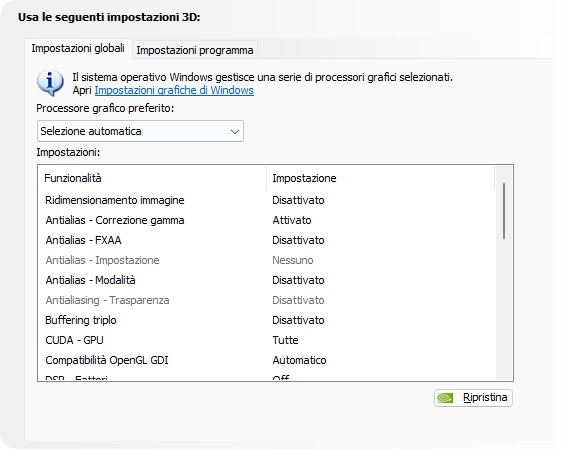Click Disattivato value for Antialias - FXAA
This screenshot has width=566, height=450.
(298, 240)
